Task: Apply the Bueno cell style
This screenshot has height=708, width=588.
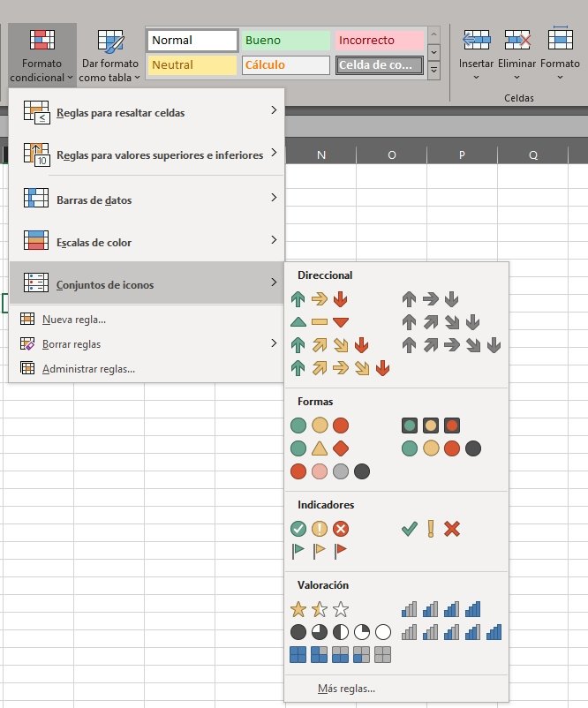Action: (285, 41)
